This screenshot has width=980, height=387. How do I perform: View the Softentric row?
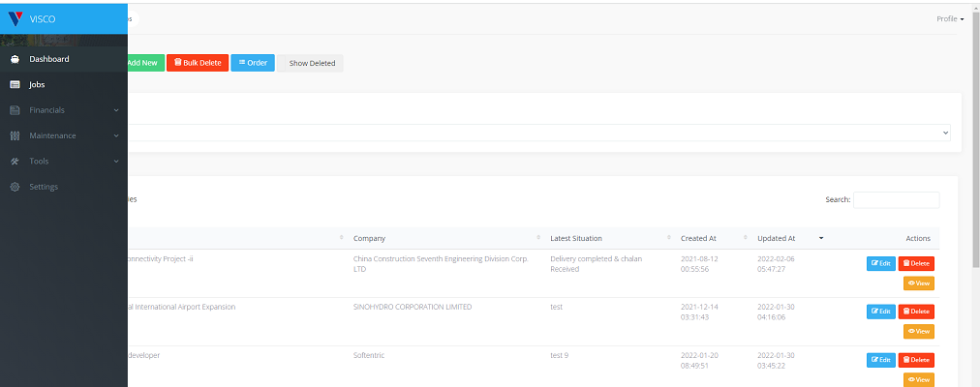pyautogui.click(x=919, y=379)
